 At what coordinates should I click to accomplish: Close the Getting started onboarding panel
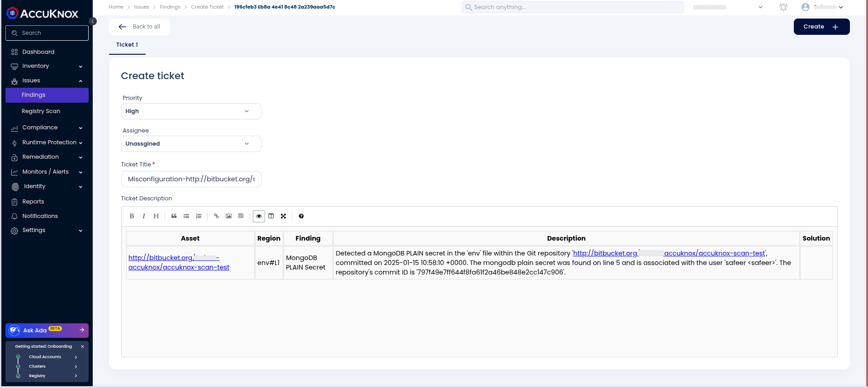[82, 346]
